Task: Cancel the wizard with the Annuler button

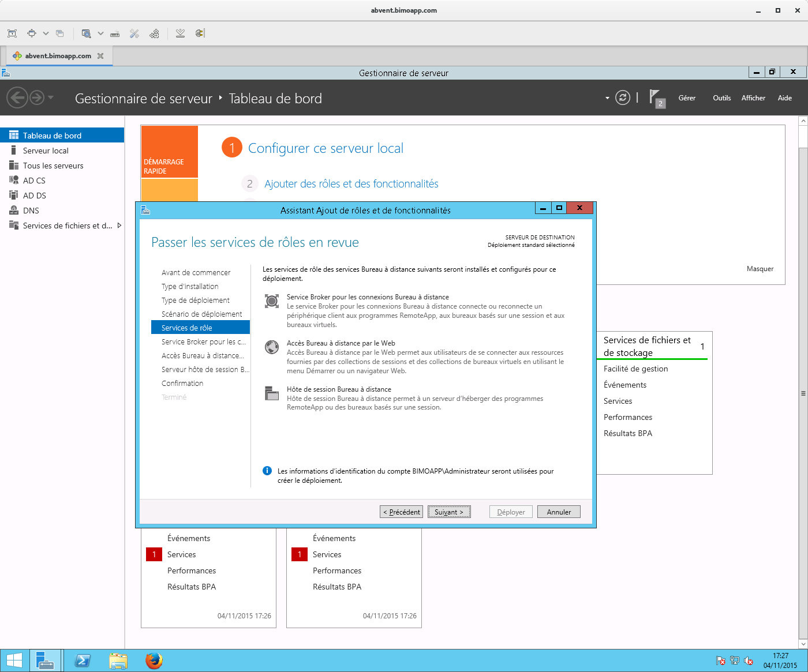Action: point(558,512)
